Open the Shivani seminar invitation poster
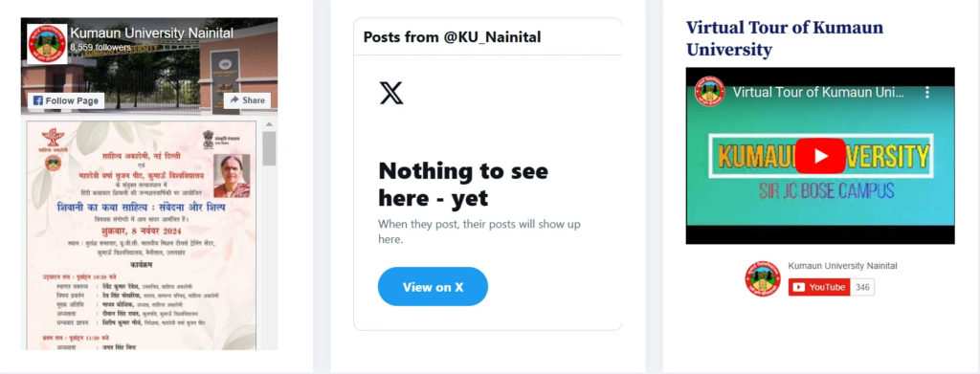 coord(142,234)
